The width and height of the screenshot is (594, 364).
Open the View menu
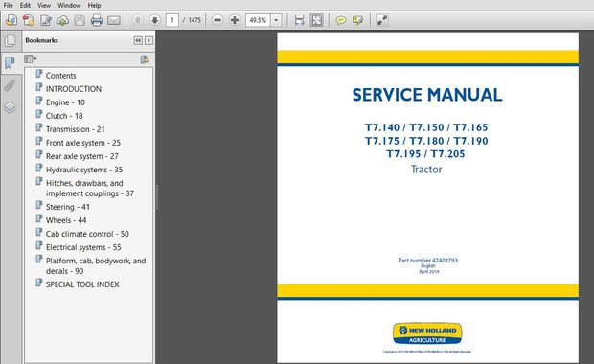44,6
